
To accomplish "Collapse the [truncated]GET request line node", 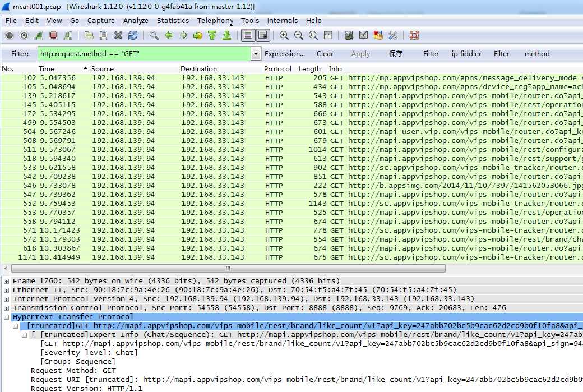I will (x=15, y=326).
